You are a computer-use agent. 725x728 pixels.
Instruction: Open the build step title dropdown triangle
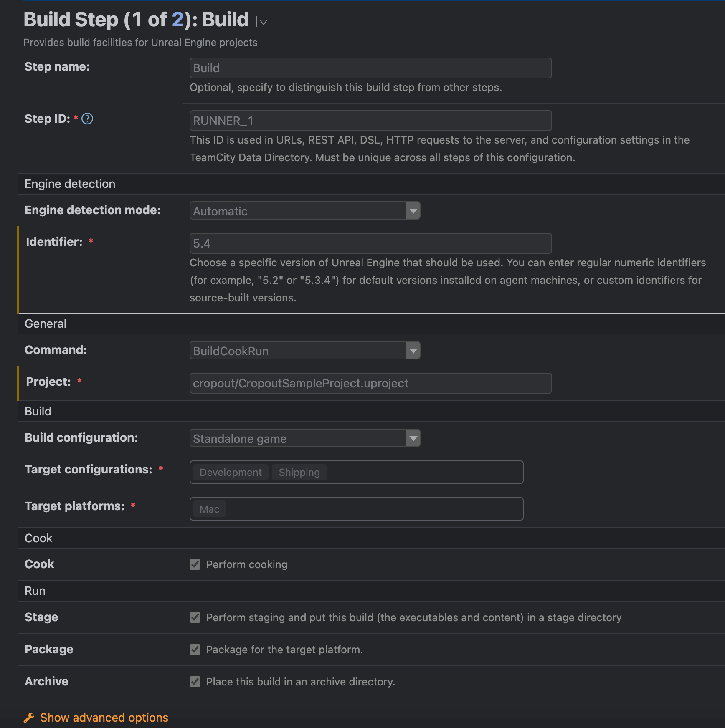point(263,22)
